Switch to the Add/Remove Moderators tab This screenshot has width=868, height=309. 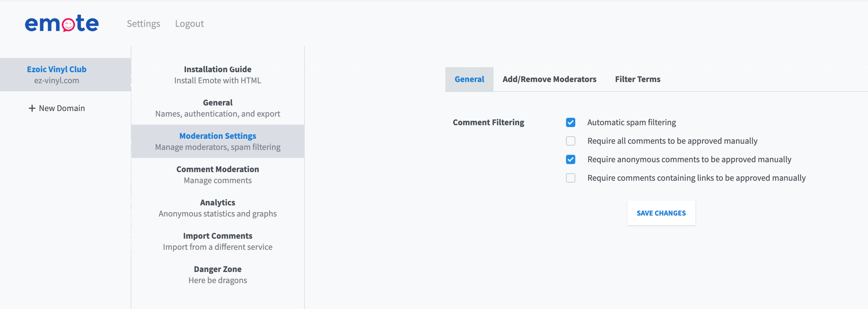(549, 79)
